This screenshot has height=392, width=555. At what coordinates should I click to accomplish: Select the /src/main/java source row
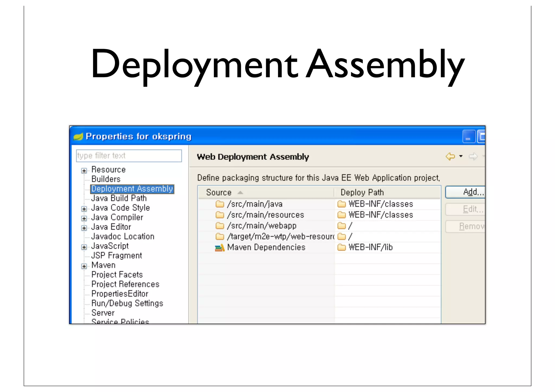[x=319, y=204]
